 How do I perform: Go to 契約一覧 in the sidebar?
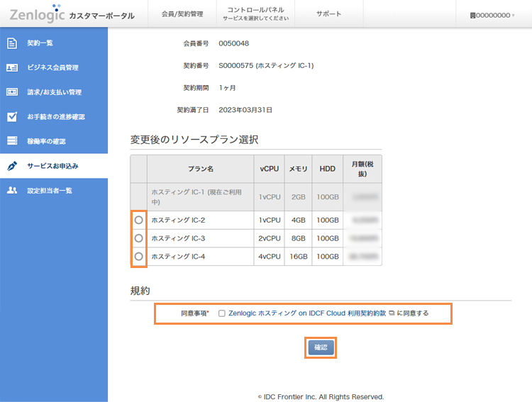click(54, 43)
